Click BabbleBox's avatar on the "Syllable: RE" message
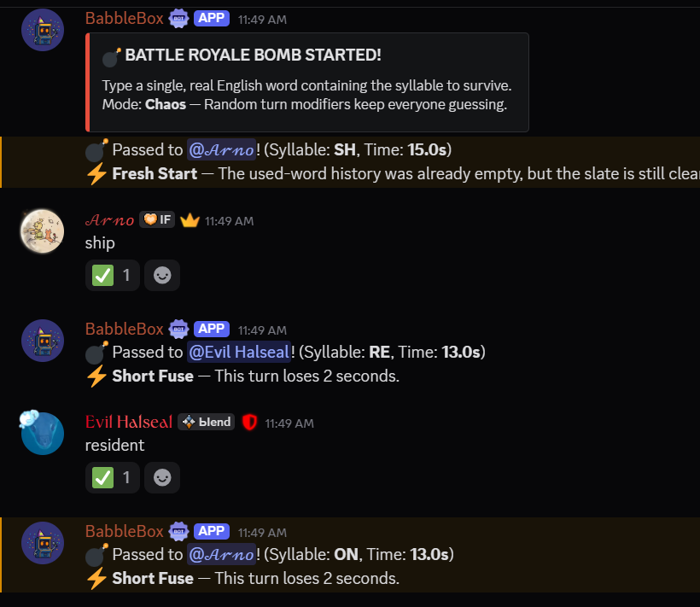This screenshot has height=607, width=700. [x=42, y=341]
